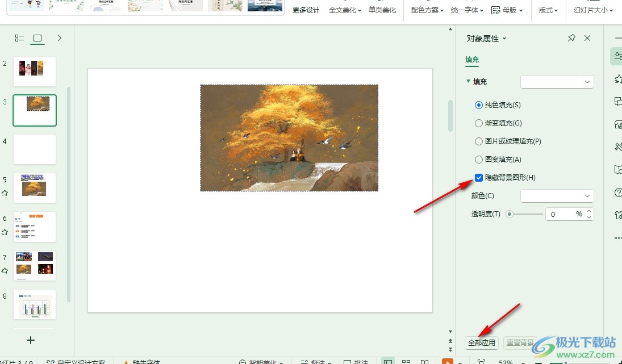Click animation star under slide 6 number
The width and height of the screenshot is (622, 364).
click(x=5, y=232)
